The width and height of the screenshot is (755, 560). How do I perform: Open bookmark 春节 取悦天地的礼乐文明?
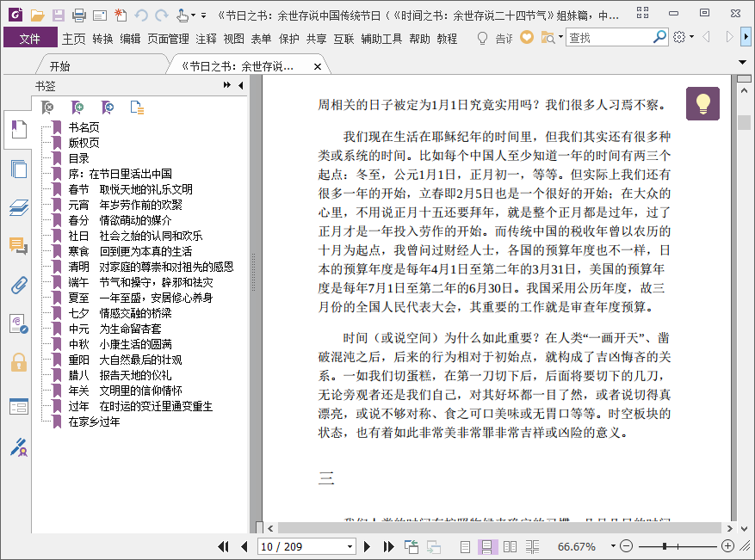(130, 189)
